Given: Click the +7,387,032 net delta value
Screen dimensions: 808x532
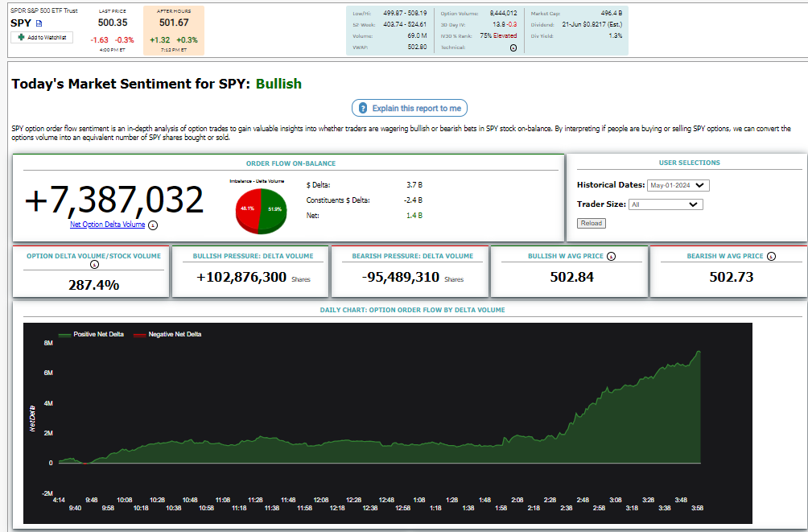Looking at the screenshot, I should click(114, 200).
